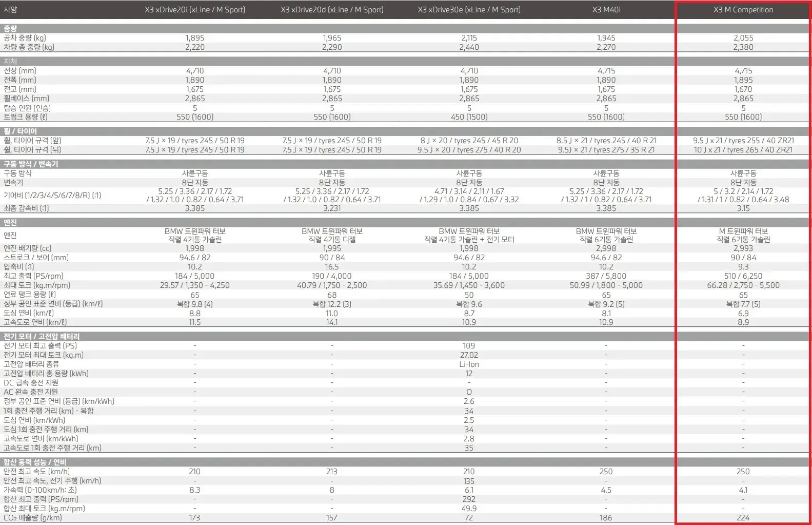
Task: Click the X3 M40i column header
Action: (606, 10)
